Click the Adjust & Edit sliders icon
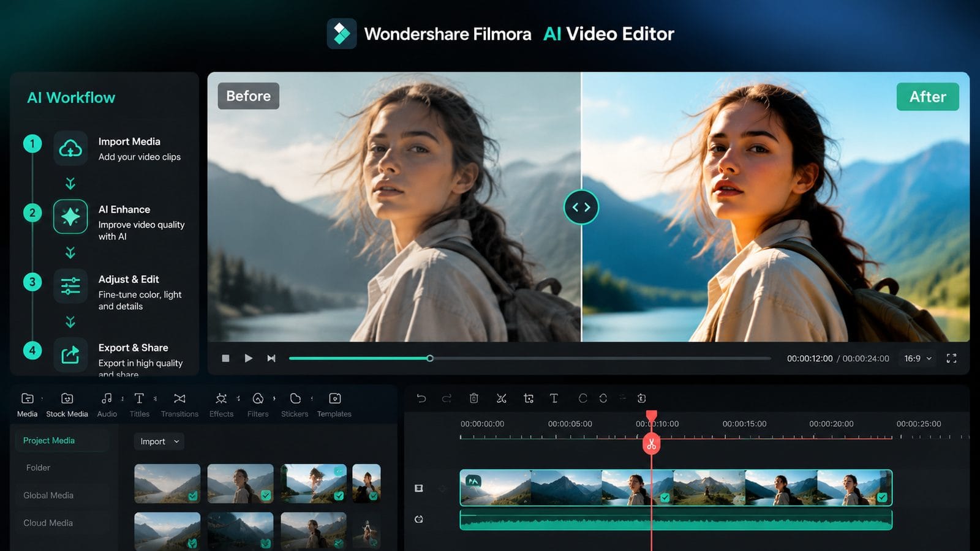This screenshot has width=980, height=551. point(70,286)
